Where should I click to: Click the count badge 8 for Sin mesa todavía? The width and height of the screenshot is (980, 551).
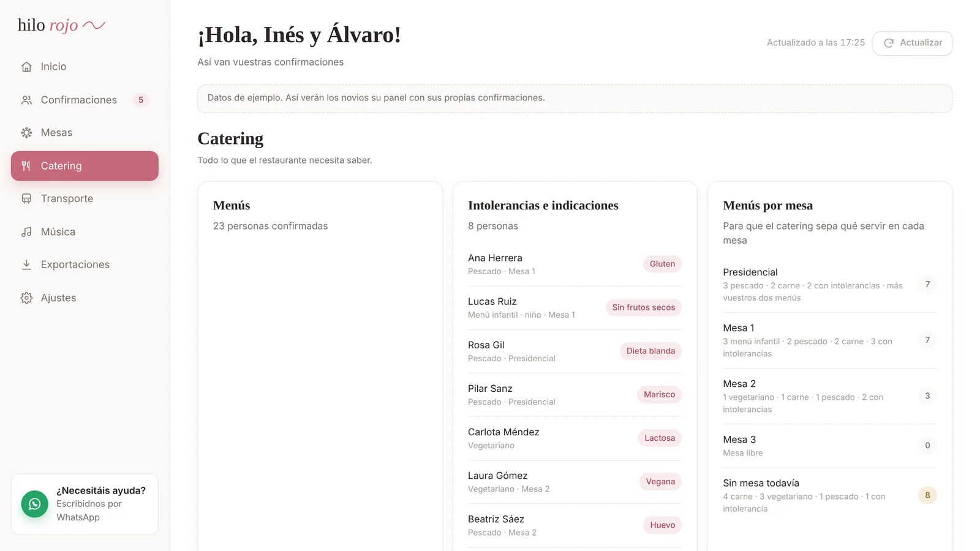click(927, 495)
